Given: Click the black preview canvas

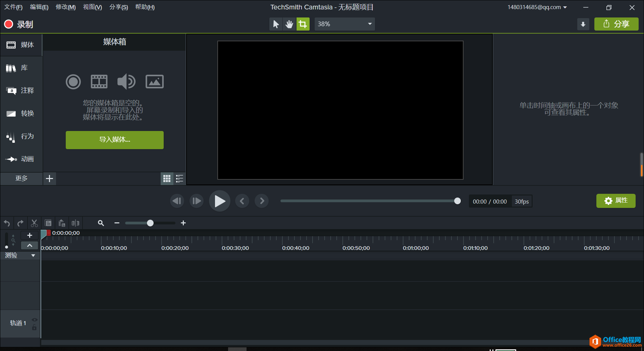Looking at the screenshot, I should [340, 110].
